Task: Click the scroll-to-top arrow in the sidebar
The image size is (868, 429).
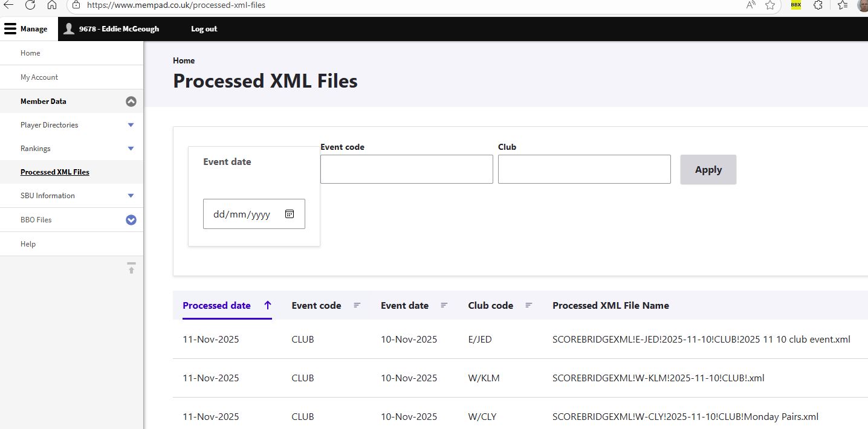Action: pos(131,268)
